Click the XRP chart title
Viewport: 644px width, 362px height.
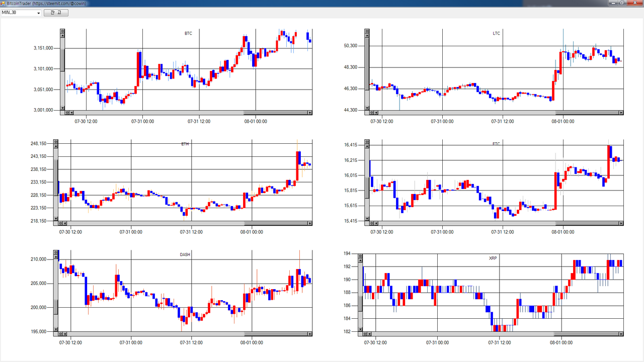493,258
